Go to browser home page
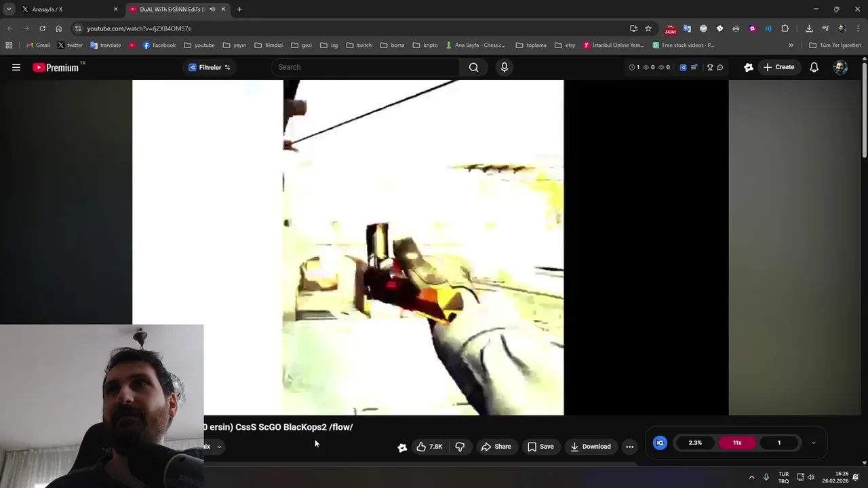The width and height of the screenshot is (868, 488). coord(59,28)
